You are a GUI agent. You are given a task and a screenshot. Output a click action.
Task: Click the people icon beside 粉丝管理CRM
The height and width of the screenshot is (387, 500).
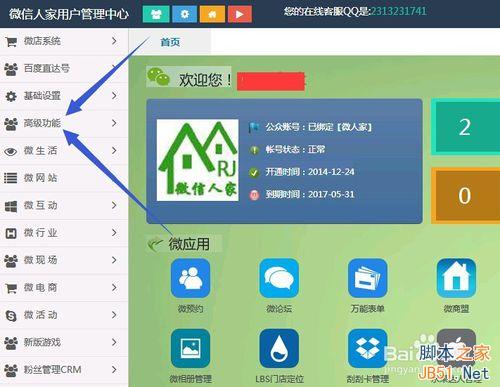coord(11,370)
